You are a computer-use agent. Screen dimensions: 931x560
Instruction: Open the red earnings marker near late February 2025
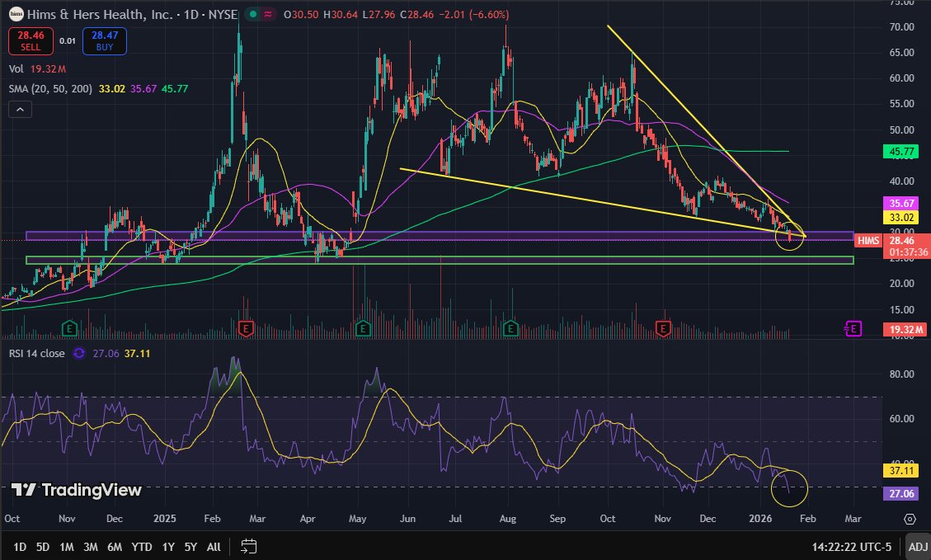tap(245, 327)
